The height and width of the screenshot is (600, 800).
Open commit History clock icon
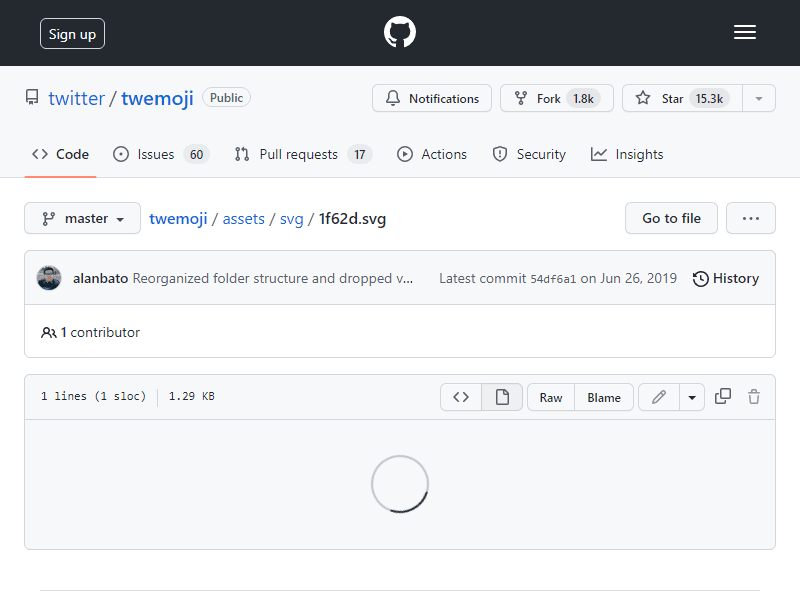click(x=701, y=279)
